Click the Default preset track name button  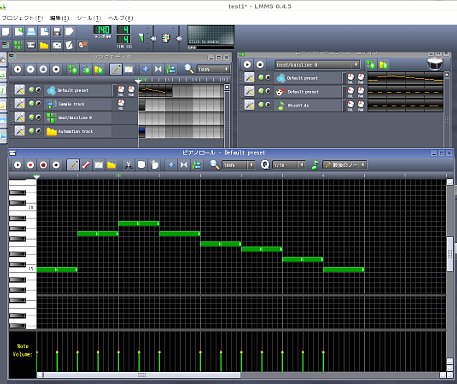coord(78,90)
